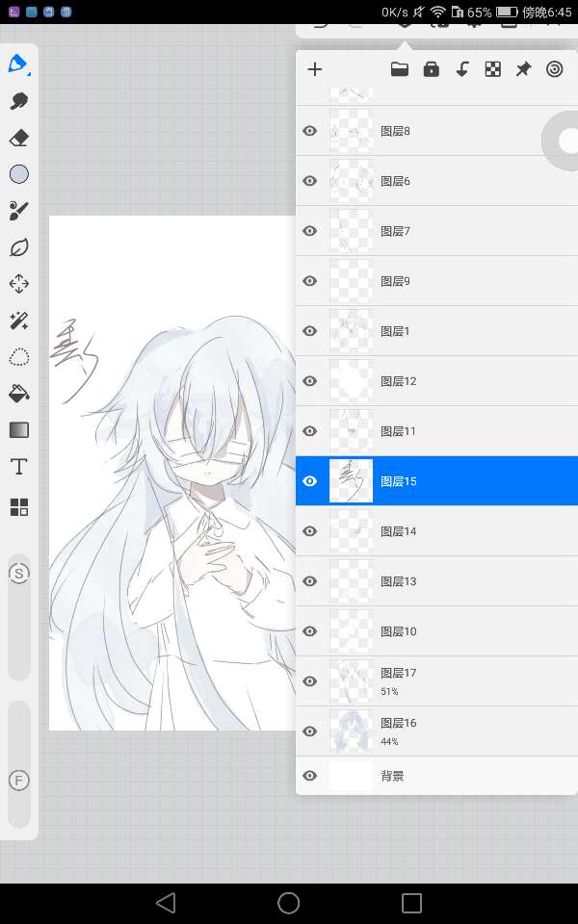Add a new layer with plus button
Image resolution: width=578 pixels, height=924 pixels.
click(x=314, y=69)
